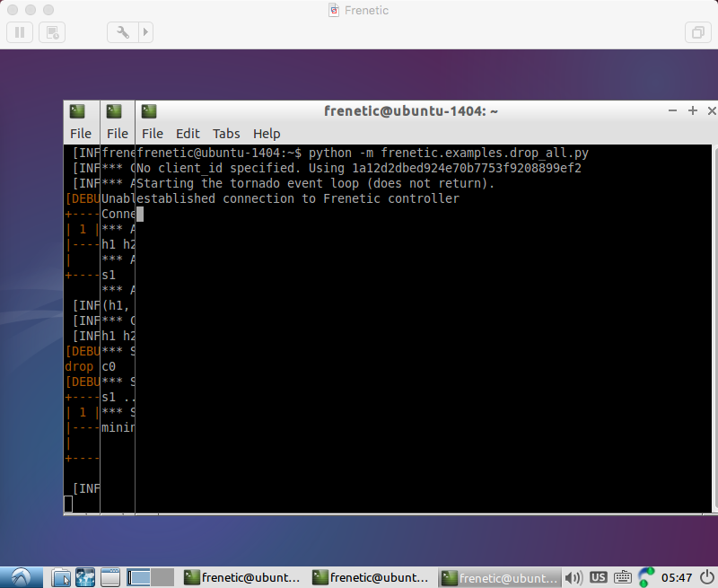Open the LXDE start menu icon

[21, 577]
